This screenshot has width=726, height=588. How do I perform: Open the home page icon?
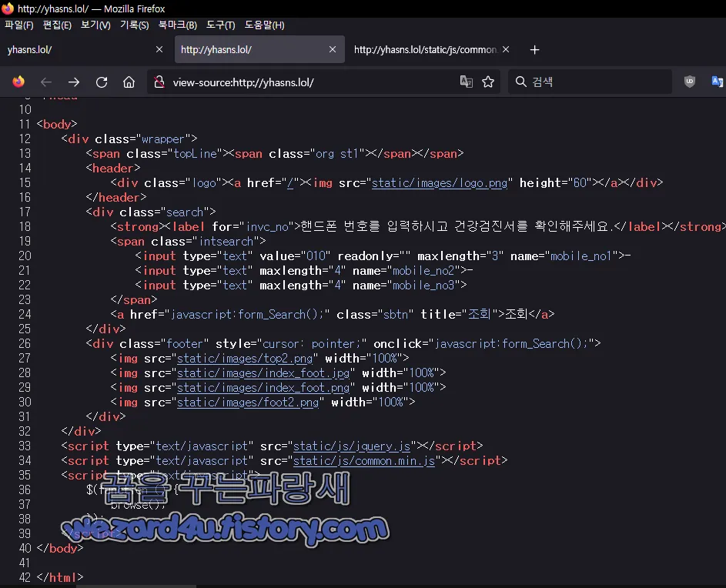click(x=129, y=82)
